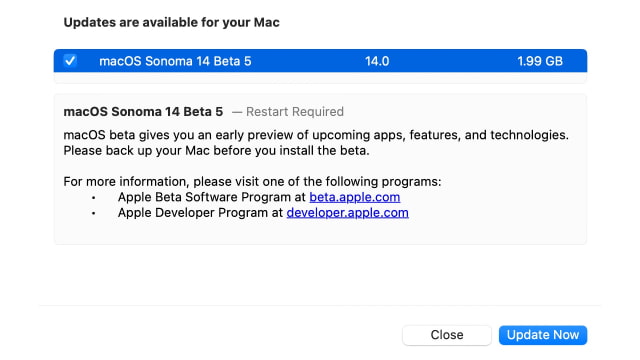The width and height of the screenshot is (640, 360).
Task: Click 'Please back up your Mac' text line
Action: 216,151
